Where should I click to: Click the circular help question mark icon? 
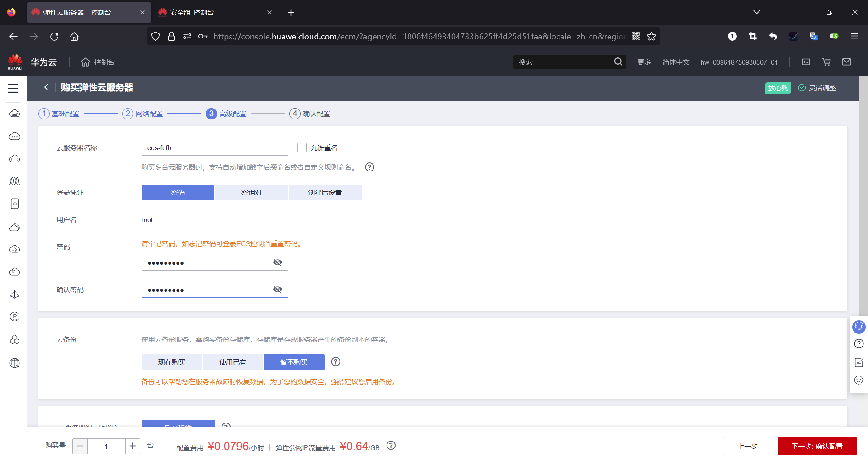pos(859,344)
